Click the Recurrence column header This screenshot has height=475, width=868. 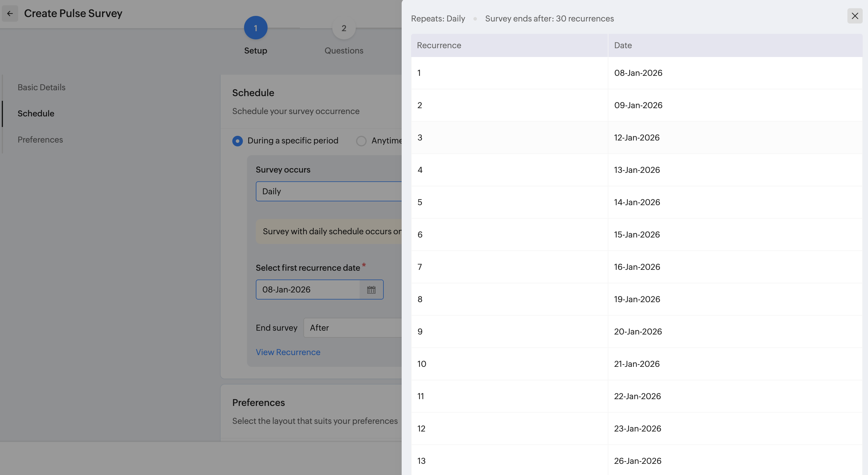point(439,46)
